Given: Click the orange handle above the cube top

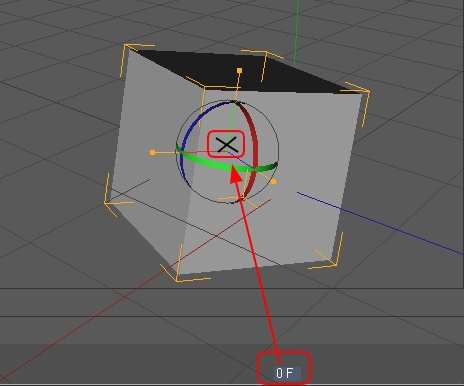Looking at the screenshot, I should tap(239, 70).
